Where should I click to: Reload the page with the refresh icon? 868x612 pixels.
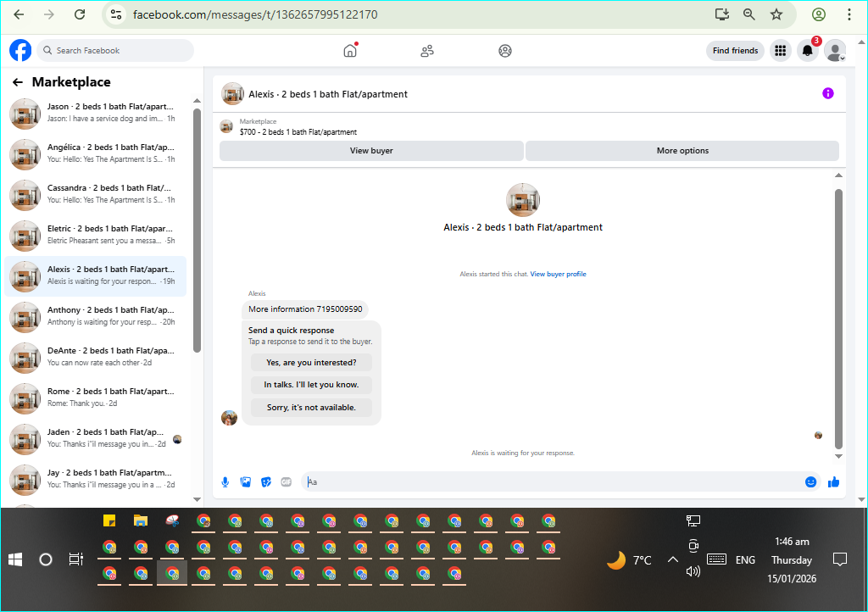[x=80, y=14]
